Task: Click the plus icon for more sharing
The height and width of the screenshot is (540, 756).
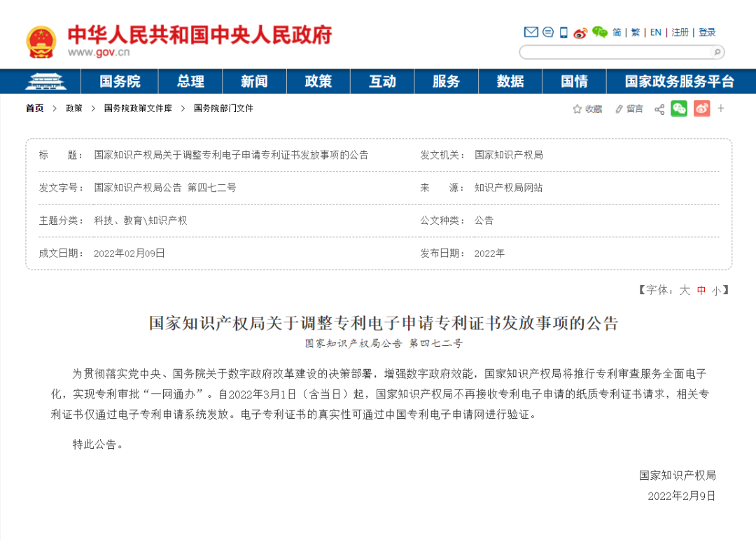Action: [721, 108]
